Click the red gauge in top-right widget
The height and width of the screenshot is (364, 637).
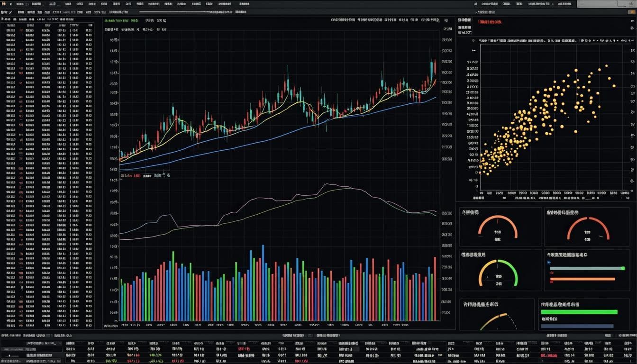588,227
